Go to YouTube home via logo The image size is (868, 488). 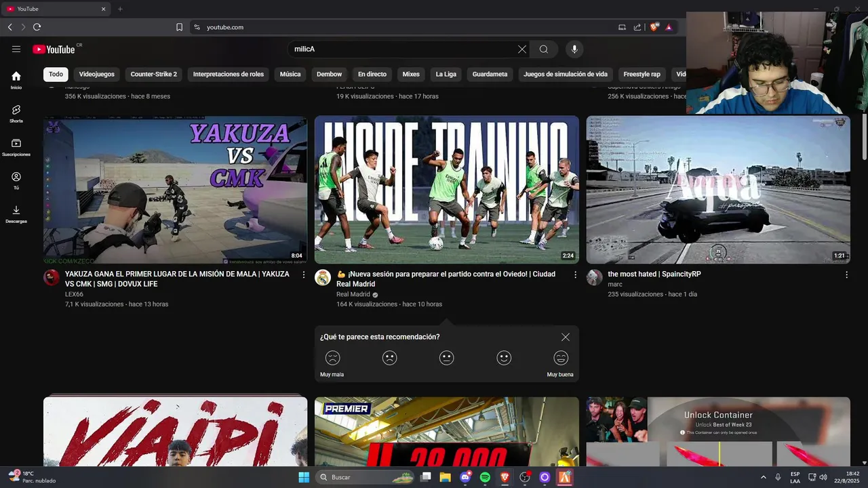pos(54,49)
